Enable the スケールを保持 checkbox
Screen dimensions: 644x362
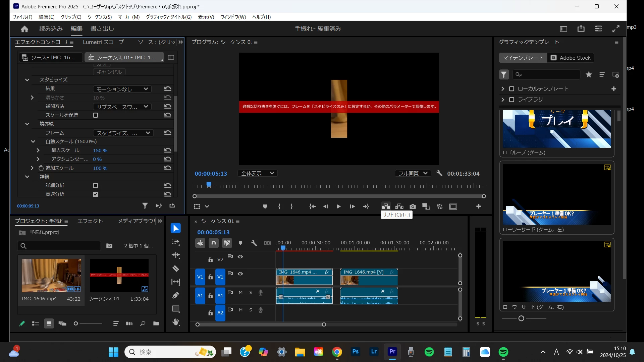point(96,115)
